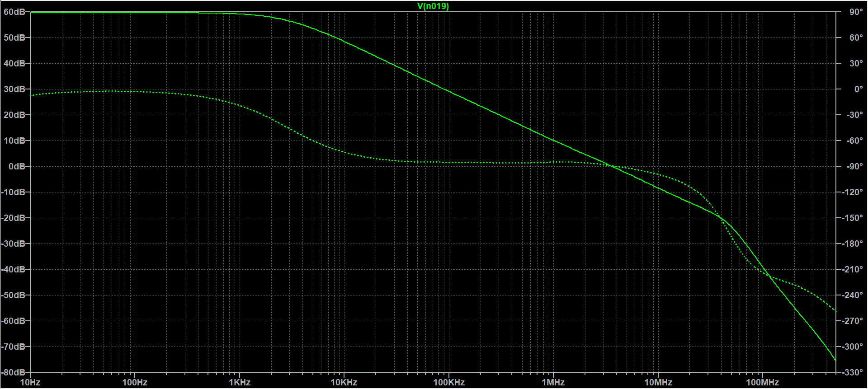Click the 0° phase axis label
Screen dimensions: 868x389
click(x=858, y=89)
